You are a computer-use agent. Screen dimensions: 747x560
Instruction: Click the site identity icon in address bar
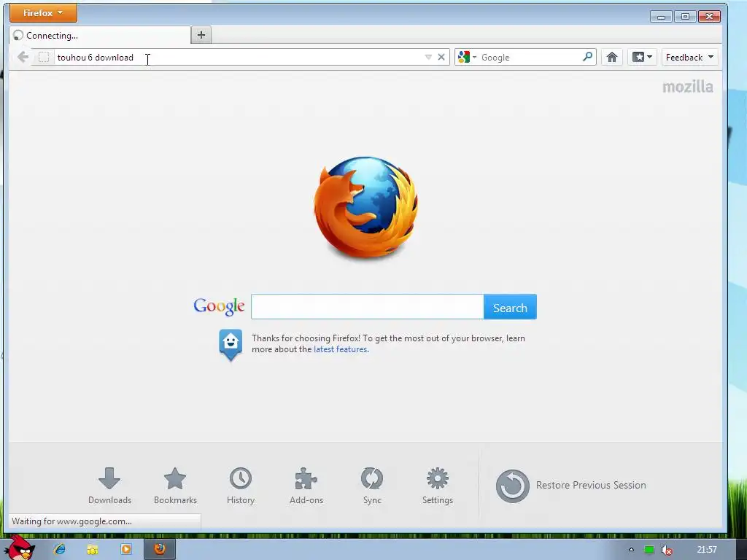pyautogui.click(x=43, y=57)
